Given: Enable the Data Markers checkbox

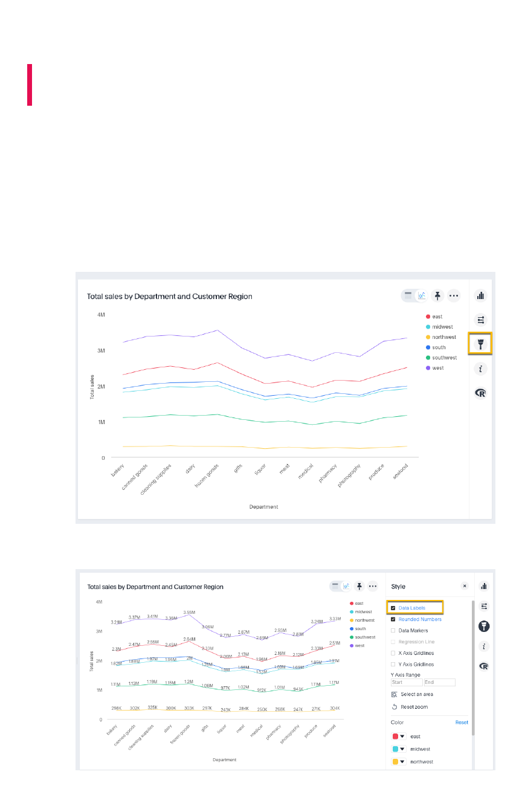Looking at the screenshot, I should point(393,631).
